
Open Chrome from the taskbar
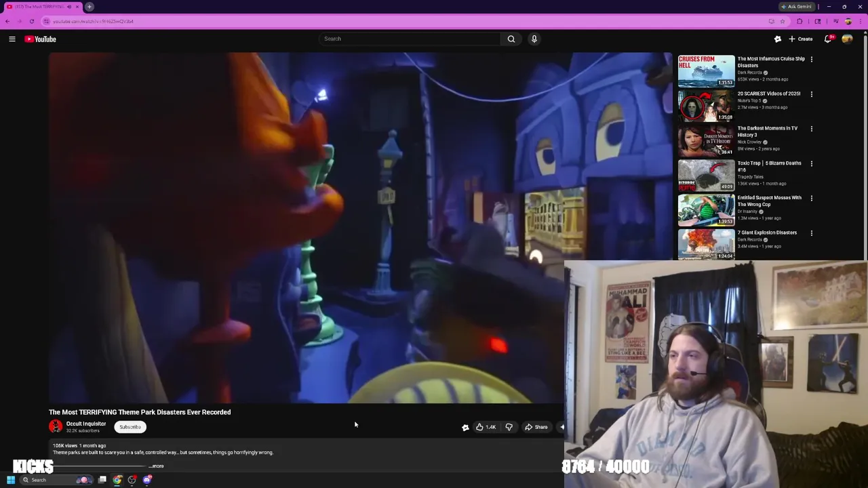coord(117,480)
